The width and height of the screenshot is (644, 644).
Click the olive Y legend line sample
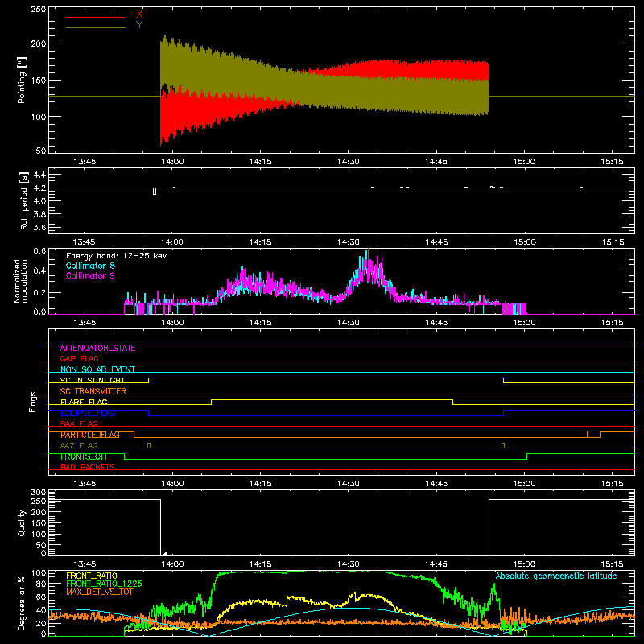96,28
